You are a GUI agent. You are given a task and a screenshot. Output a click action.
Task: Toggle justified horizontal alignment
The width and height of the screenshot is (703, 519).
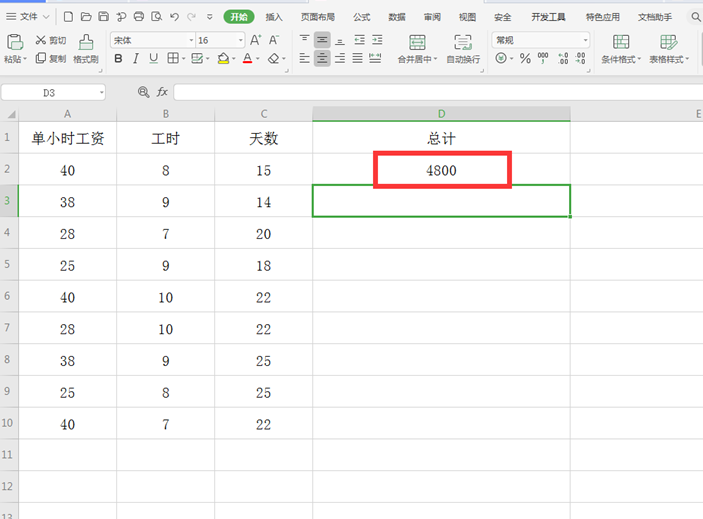357,58
